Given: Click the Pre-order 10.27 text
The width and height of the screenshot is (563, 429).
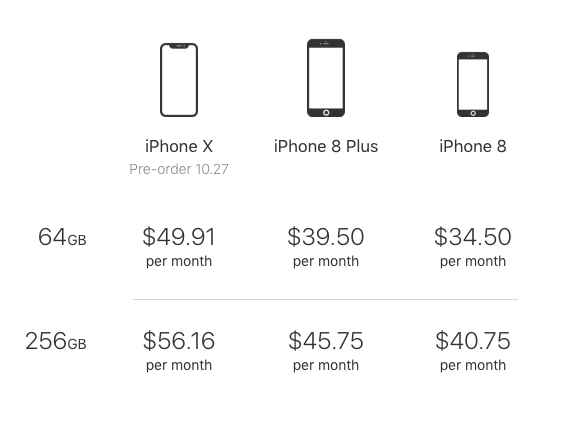Looking at the screenshot, I should (x=179, y=169).
